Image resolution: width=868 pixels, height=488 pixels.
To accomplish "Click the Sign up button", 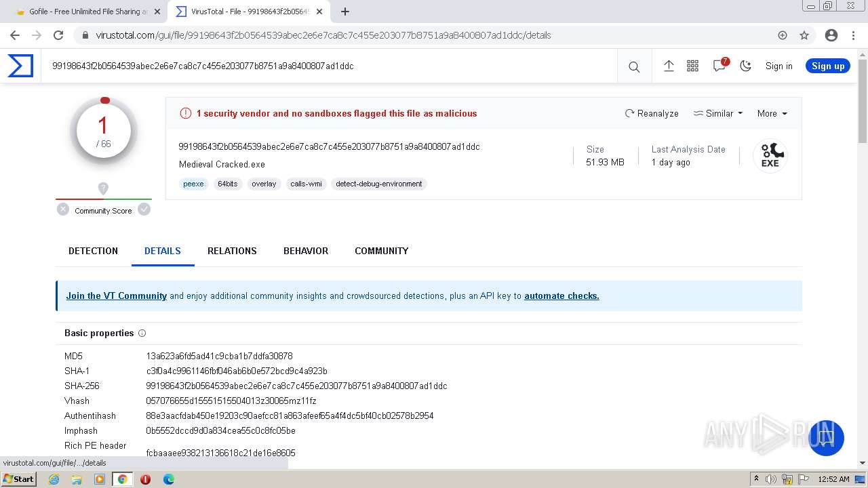I will click(x=828, y=66).
